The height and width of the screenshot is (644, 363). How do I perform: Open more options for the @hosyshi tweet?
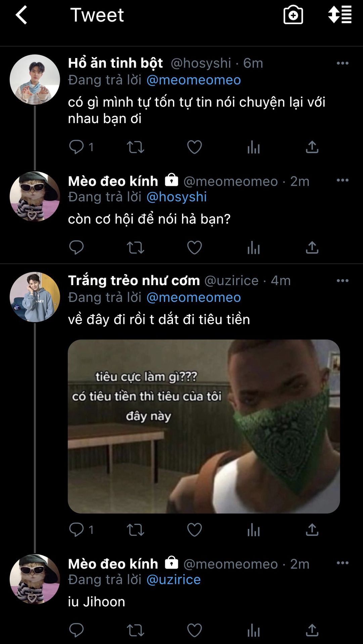tap(343, 63)
